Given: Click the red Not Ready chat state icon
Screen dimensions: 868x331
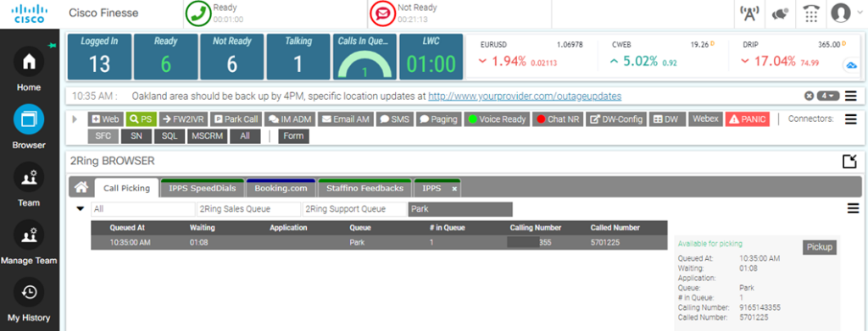Looking at the screenshot, I should [382, 14].
